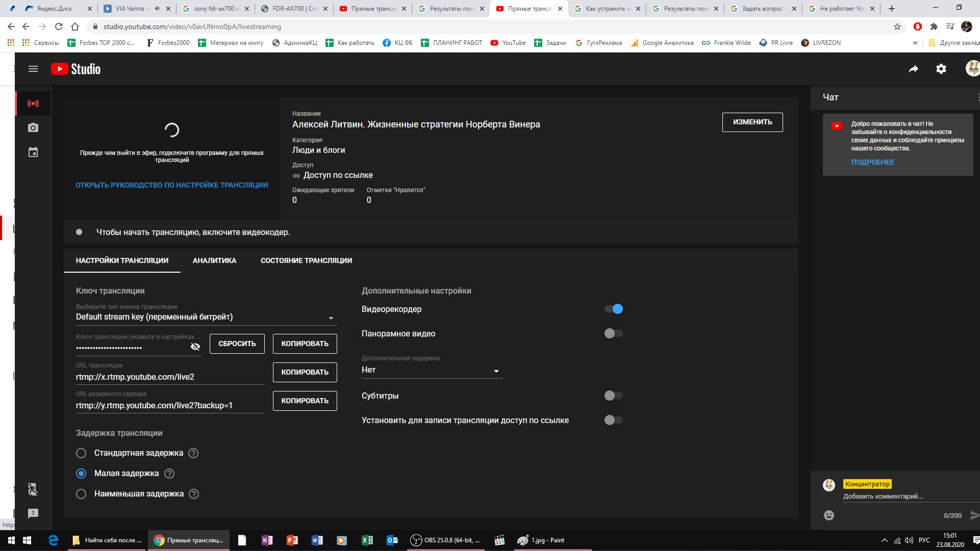Open the Состояние трансляции tab
This screenshot has height=551, width=980.
306,260
